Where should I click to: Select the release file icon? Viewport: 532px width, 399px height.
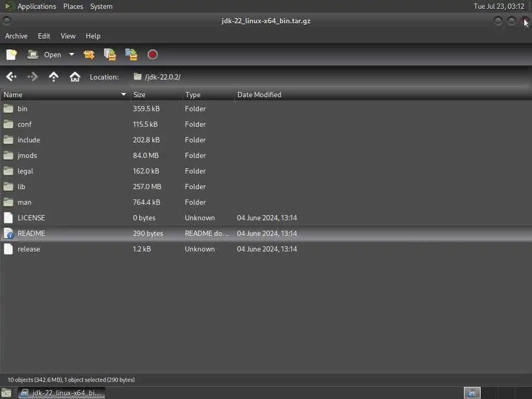coord(8,249)
